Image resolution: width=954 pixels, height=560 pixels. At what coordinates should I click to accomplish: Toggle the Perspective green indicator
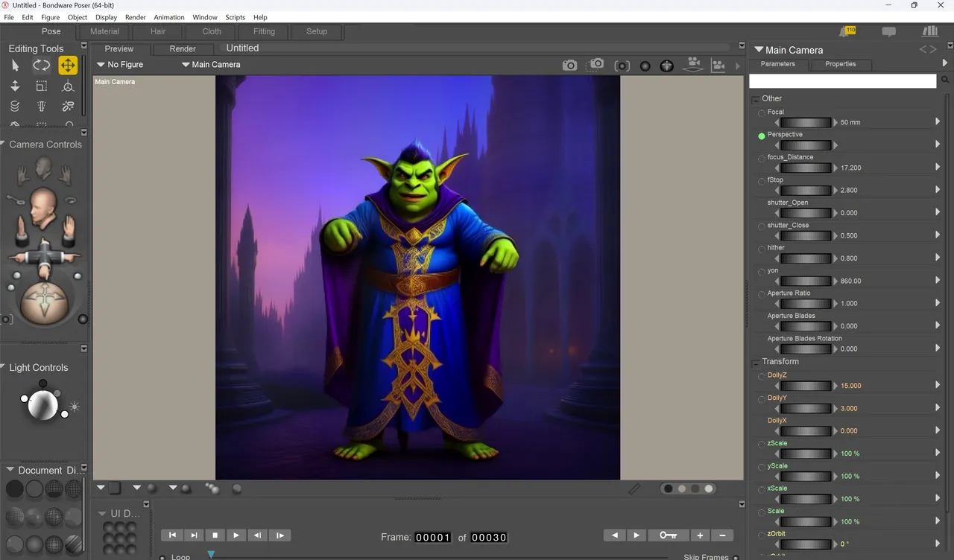[762, 136]
